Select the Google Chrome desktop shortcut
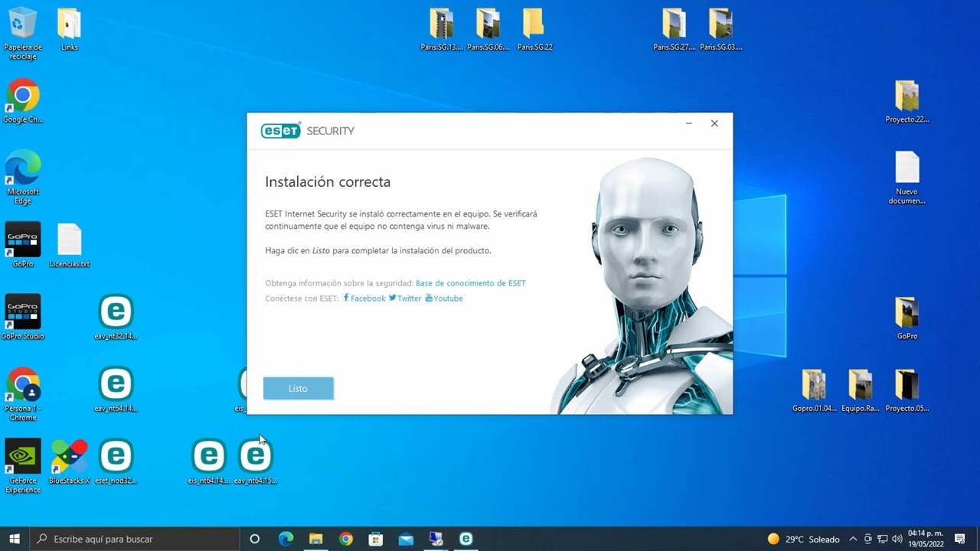The image size is (980, 551). pyautogui.click(x=23, y=100)
